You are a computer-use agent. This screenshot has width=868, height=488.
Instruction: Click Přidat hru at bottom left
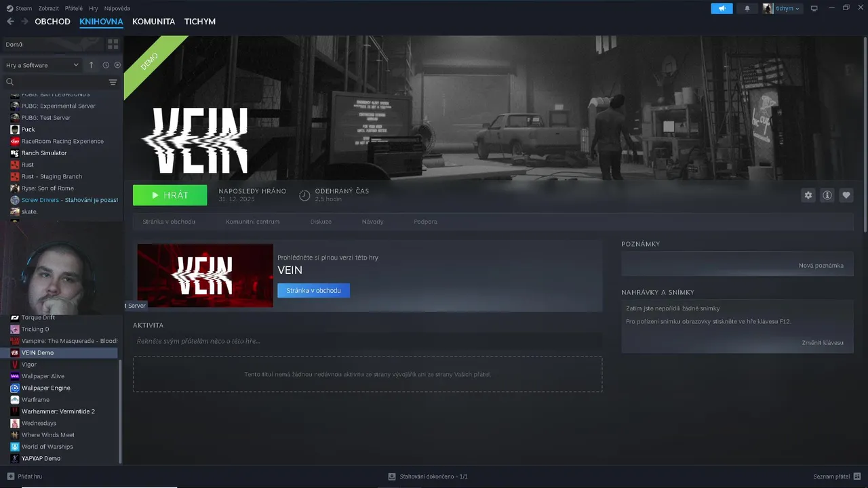pyautogui.click(x=24, y=476)
